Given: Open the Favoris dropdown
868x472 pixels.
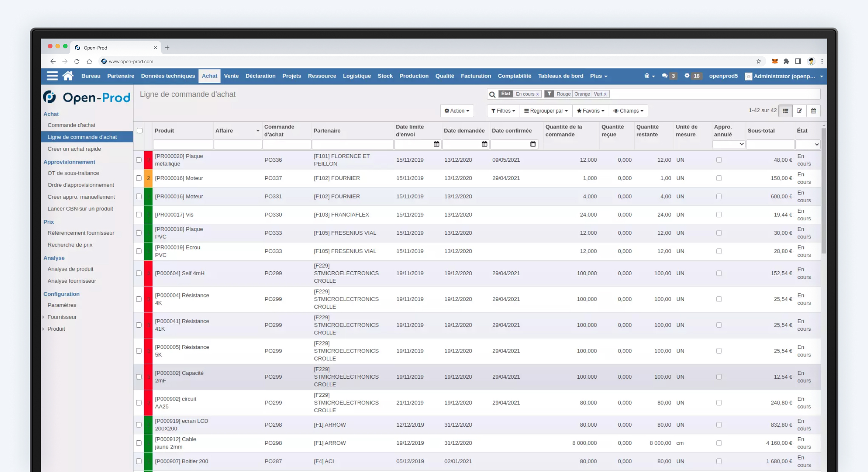Looking at the screenshot, I should 590,111.
